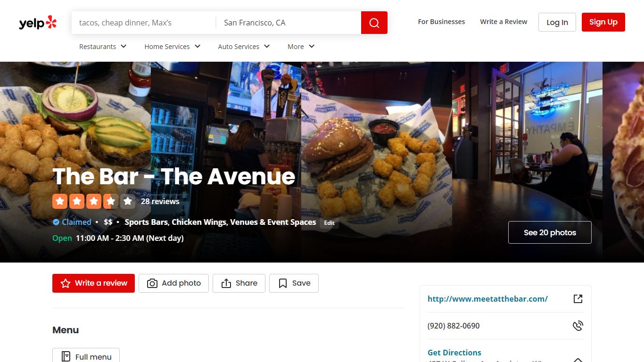Click the star icon on Write a review
This screenshot has width=644, height=362.
click(66, 283)
